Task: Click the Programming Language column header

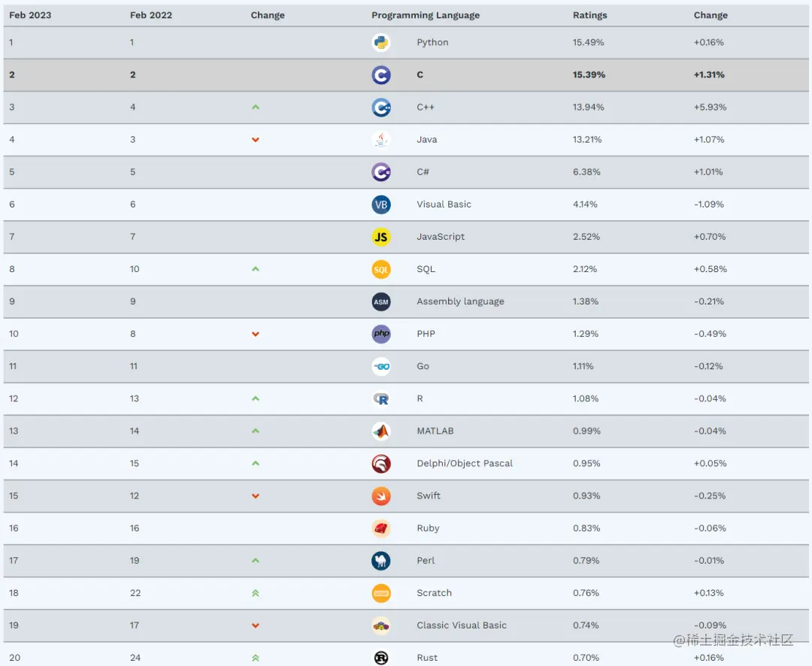Action: pyautogui.click(x=426, y=15)
